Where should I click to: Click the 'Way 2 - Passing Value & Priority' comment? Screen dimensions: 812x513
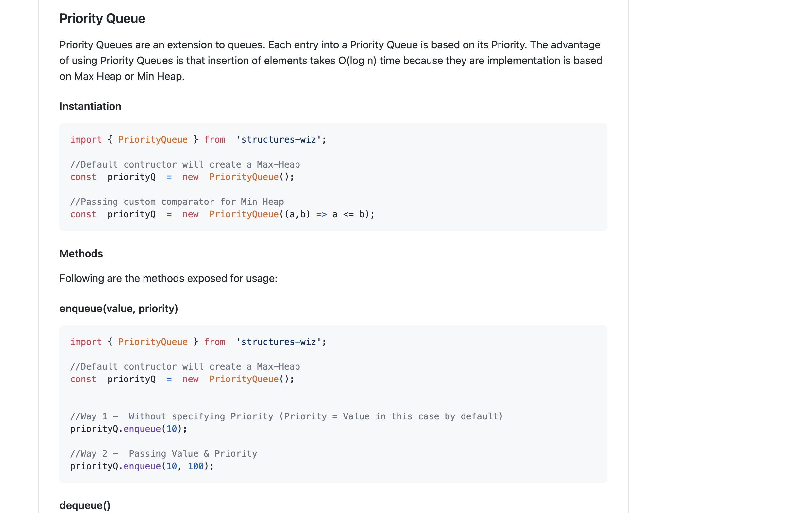pos(163,454)
